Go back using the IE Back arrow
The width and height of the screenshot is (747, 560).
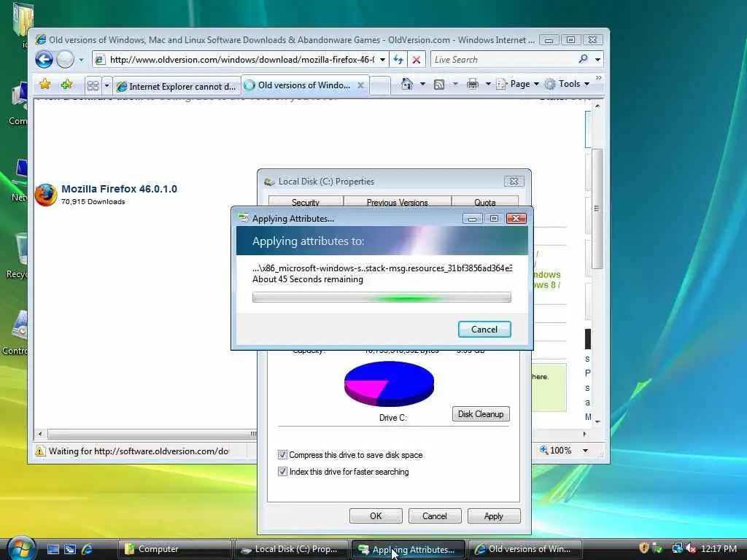[x=44, y=60]
